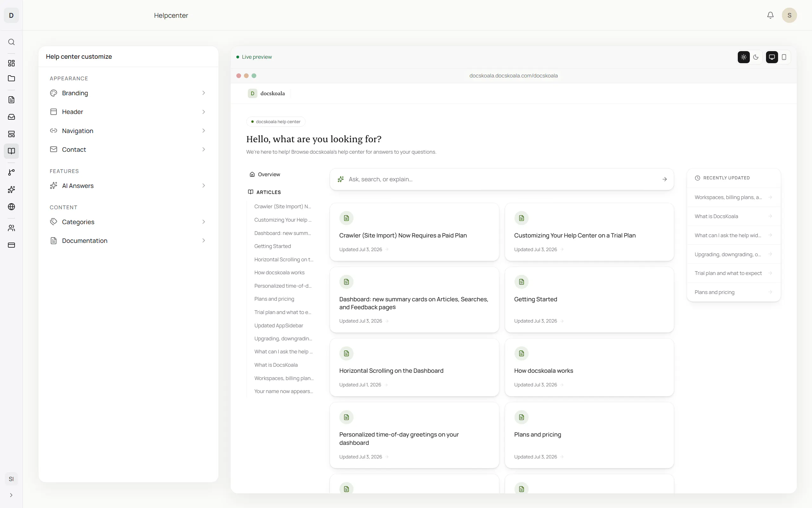
Task: Click the docskoala help center badge
Action: (276, 122)
